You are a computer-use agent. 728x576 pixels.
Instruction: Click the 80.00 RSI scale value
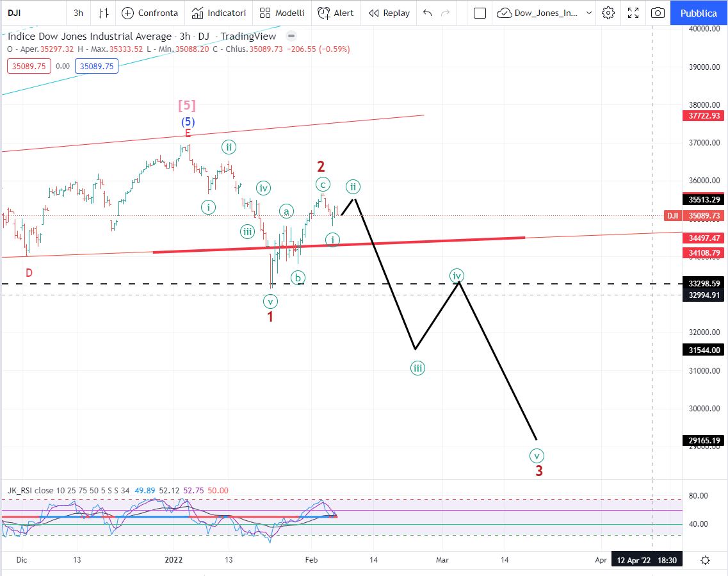(x=699, y=496)
